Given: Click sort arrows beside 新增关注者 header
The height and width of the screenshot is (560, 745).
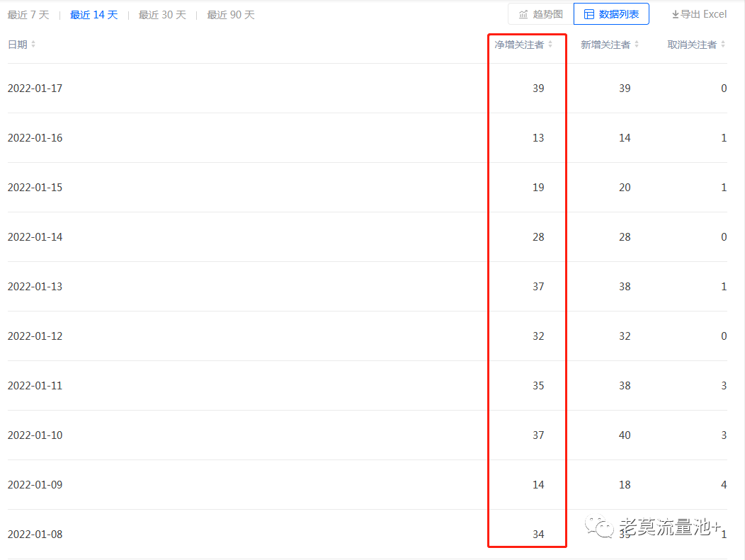Looking at the screenshot, I should [x=637, y=45].
